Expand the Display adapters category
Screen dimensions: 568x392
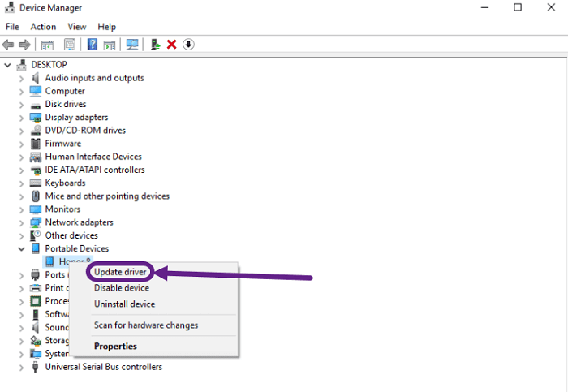tap(22, 118)
